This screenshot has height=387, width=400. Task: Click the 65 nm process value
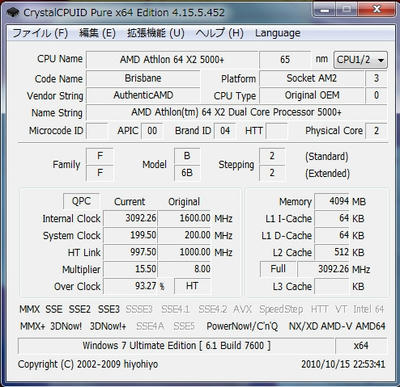[285, 60]
